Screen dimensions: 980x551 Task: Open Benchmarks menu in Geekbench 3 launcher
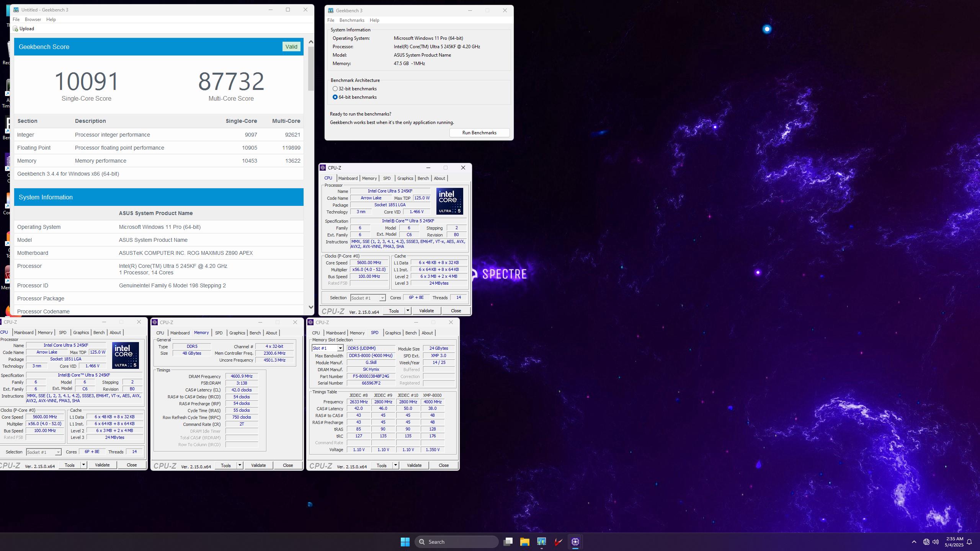click(352, 20)
